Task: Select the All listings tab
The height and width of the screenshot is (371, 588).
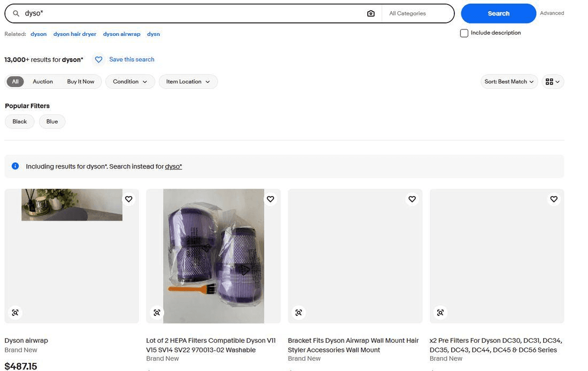Action: pyautogui.click(x=16, y=82)
